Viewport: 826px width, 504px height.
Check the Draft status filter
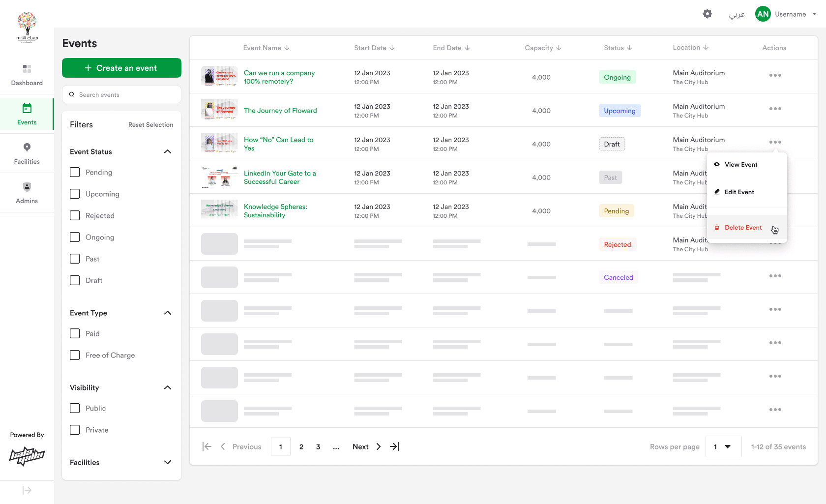(75, 280)
